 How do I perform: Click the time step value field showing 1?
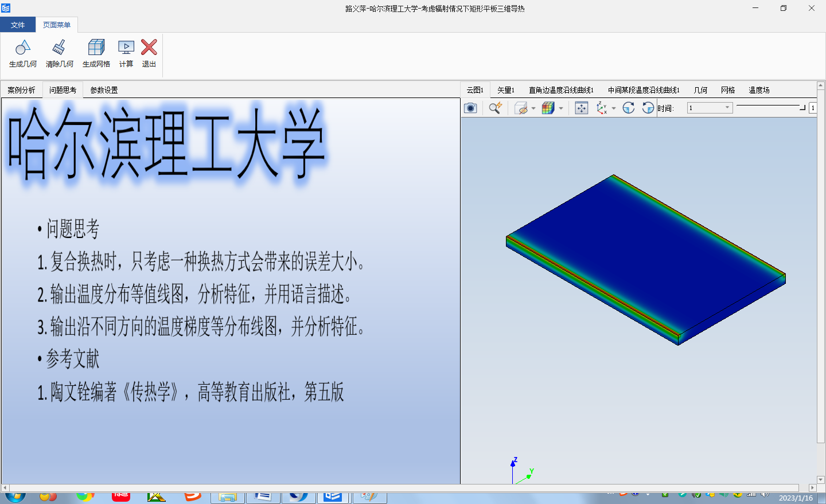pos(813,108)
